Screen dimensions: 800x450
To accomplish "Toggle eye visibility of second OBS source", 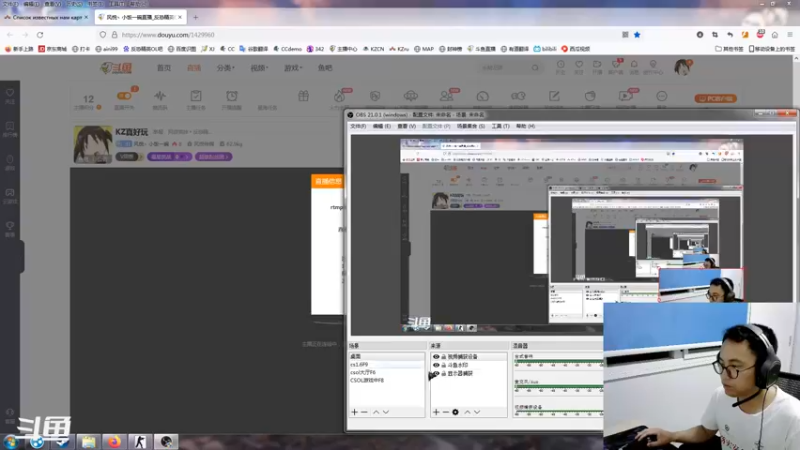I will click(436, 365).
